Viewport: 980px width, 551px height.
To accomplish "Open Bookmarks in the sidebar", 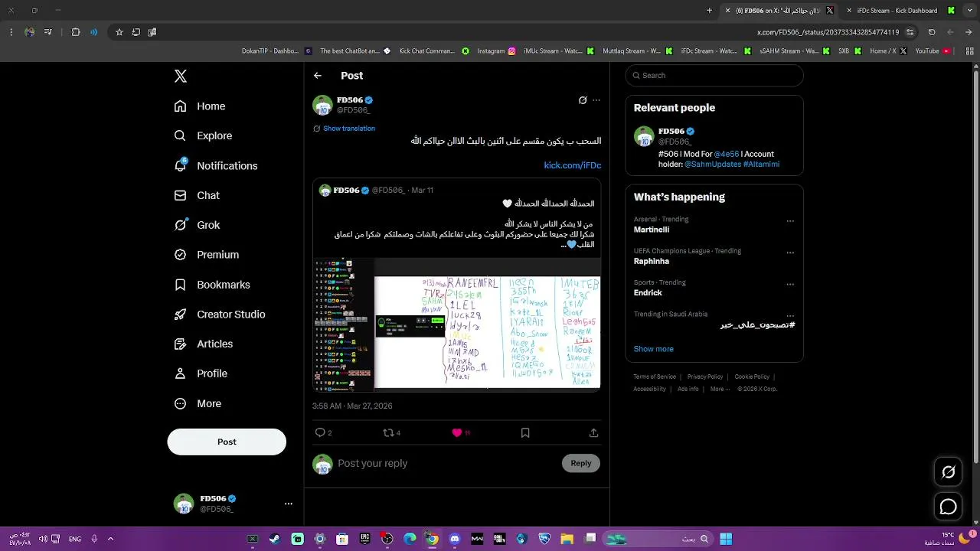I will coord(212,285).
